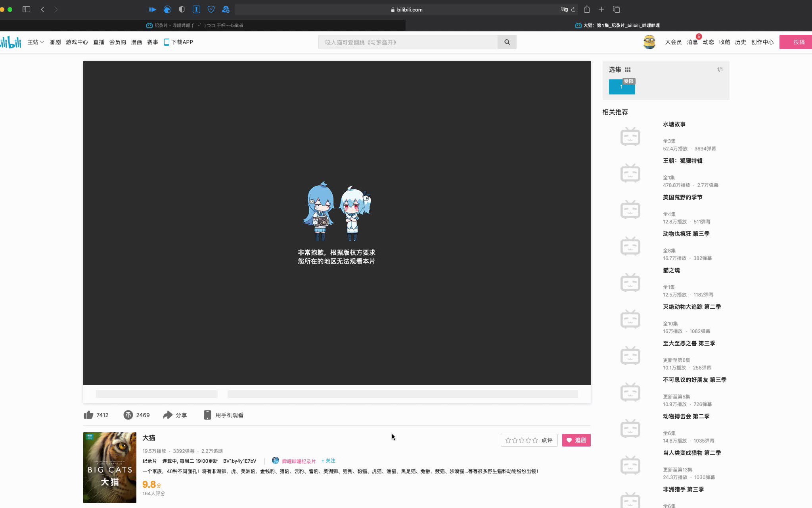Open 历史 history link
Image resolution: width=812 pixels, height=508 pixels.
click(x=741, y=42)
